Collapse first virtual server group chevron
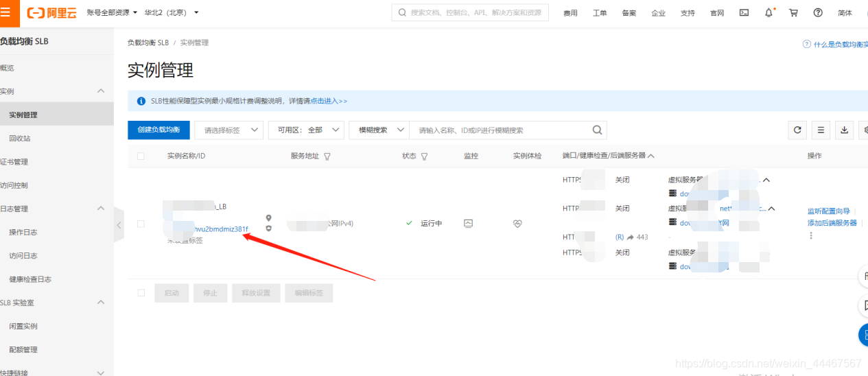The width and height of the screenshot is (868, 376). tap(766, 180)
